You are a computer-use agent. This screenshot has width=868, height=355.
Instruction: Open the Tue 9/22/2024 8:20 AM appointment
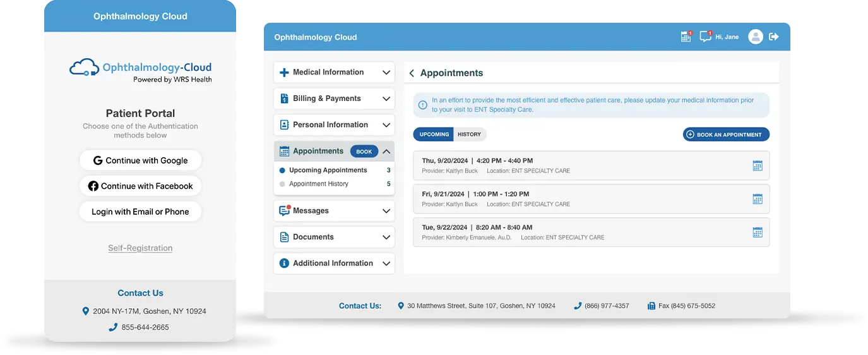(x=591, y=232)
